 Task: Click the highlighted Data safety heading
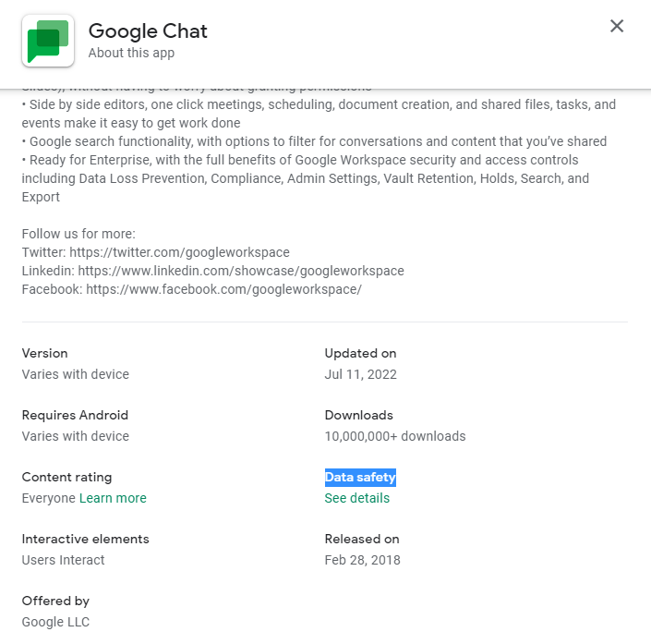(x=360, y=478)
